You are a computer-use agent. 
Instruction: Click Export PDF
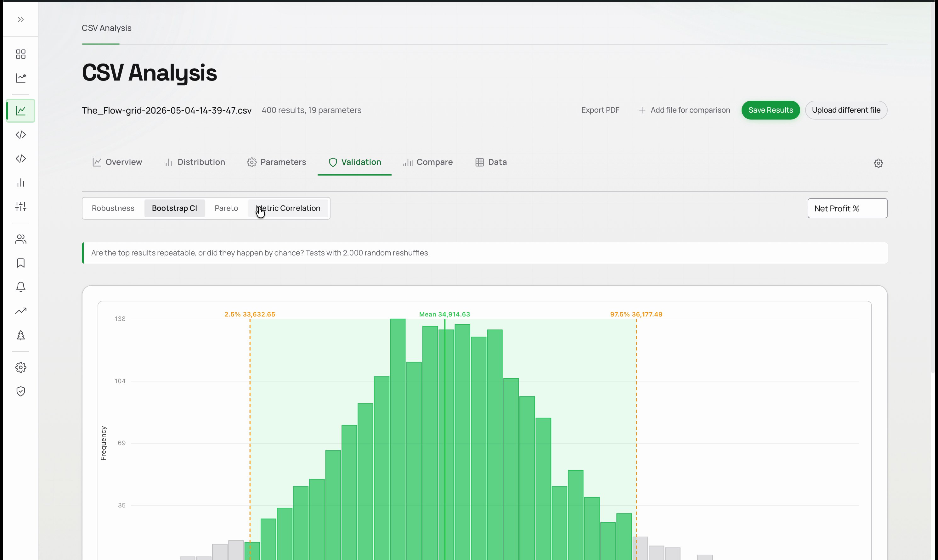(600, 110)
